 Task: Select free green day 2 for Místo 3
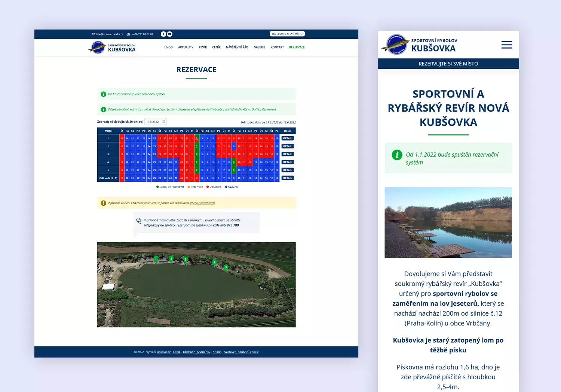coord(197,154)
